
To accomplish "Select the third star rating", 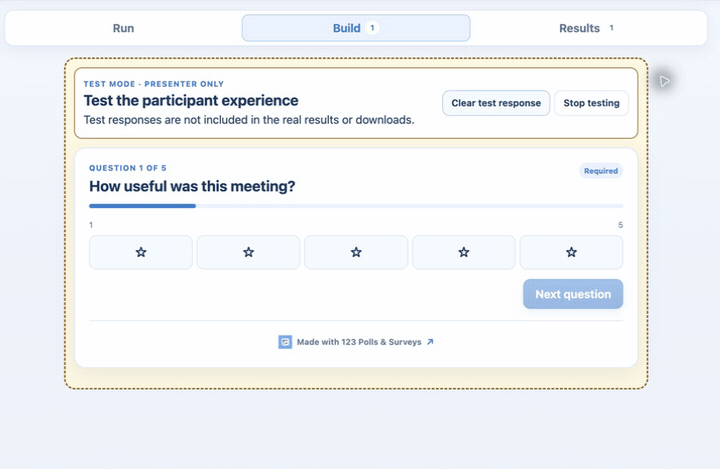I will click(x=356, y=252).
